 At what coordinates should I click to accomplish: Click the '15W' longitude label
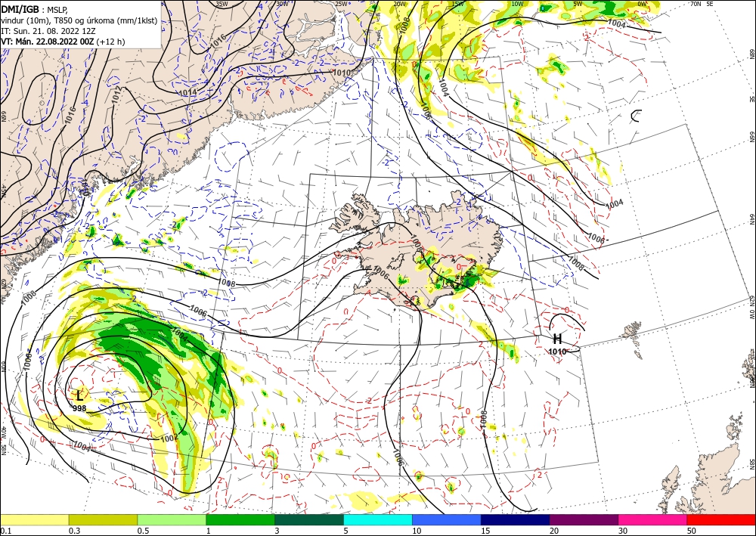[458, 4]
